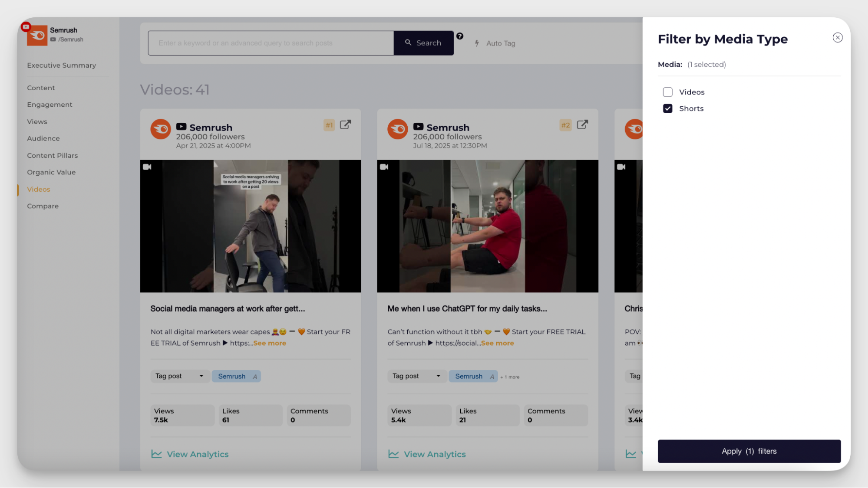Viewport: 868px width, 488px height.
Task: Click the title 'Social media managers at work after gett...'
Action: pyautogui.click(x=228, y=309)
